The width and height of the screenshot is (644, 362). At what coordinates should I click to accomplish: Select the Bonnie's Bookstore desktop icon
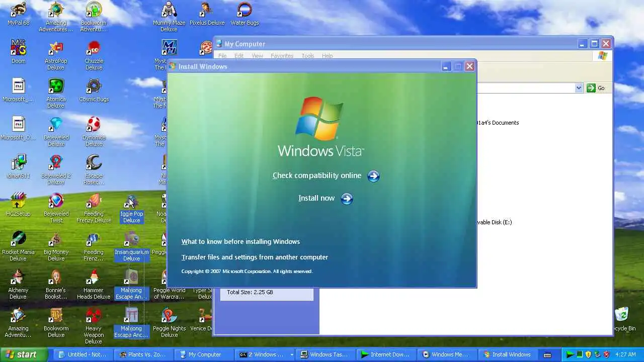click(56, 285)
